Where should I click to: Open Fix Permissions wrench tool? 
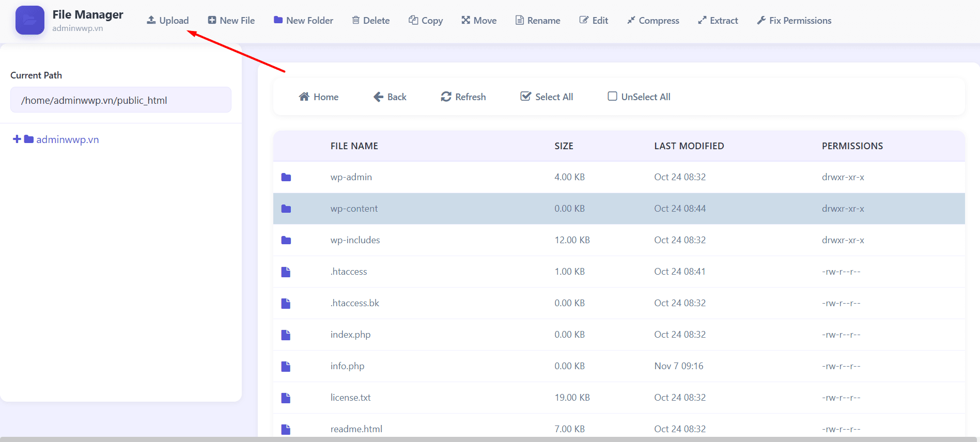tap(761, 21)
